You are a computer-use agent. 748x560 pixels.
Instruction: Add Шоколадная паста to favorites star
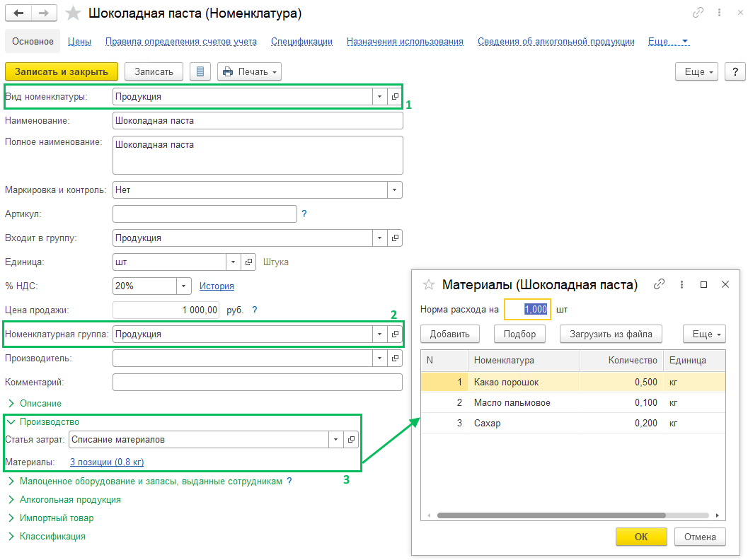(73, 13)
